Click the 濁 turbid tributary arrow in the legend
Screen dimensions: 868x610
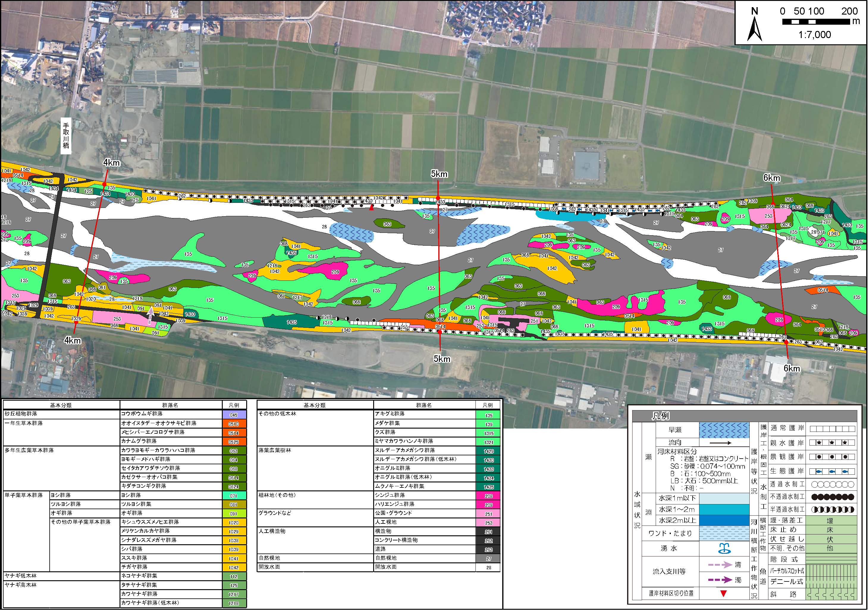[x=720, y=580]
